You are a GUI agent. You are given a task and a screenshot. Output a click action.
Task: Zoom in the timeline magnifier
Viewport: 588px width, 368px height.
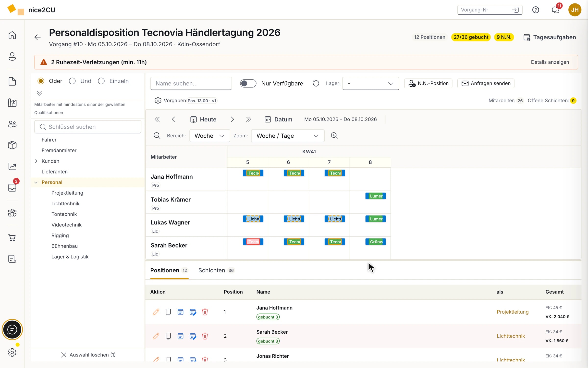click(334, 136)
